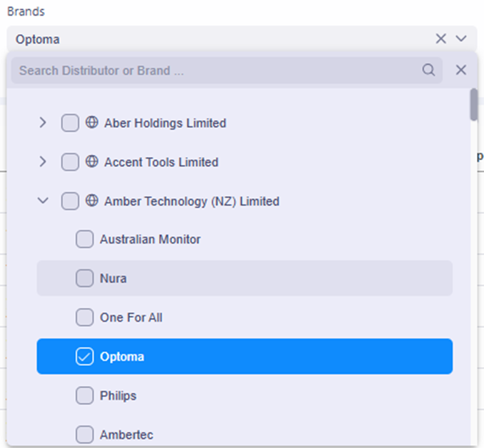Uncheck the Optoma checkbox
The image size is (484, 448).
tap(84, 357)
